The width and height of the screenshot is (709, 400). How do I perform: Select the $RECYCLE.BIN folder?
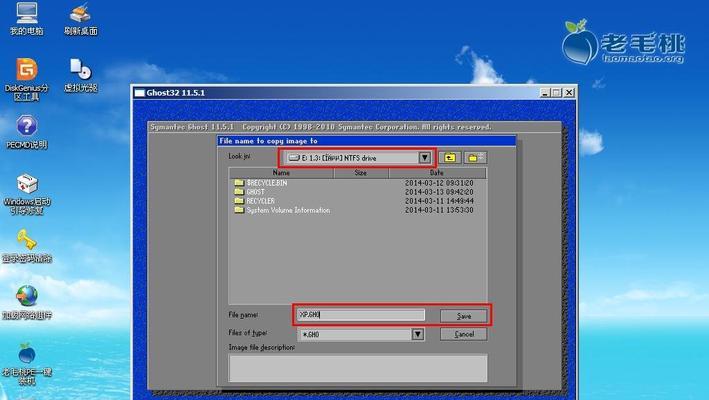click(x=260, y=183)
